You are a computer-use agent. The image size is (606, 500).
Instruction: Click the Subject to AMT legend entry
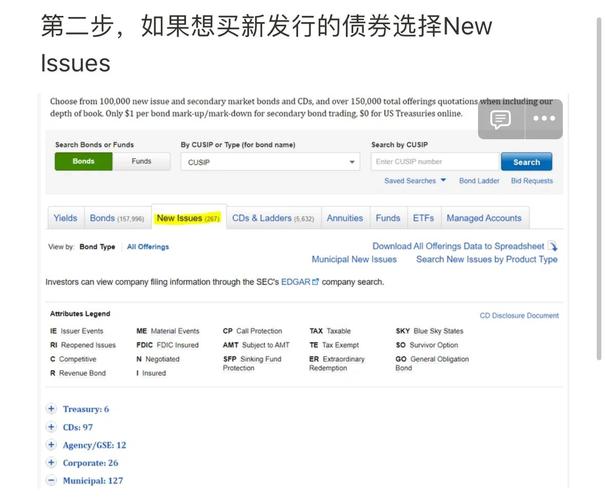(x=256, y=345)
